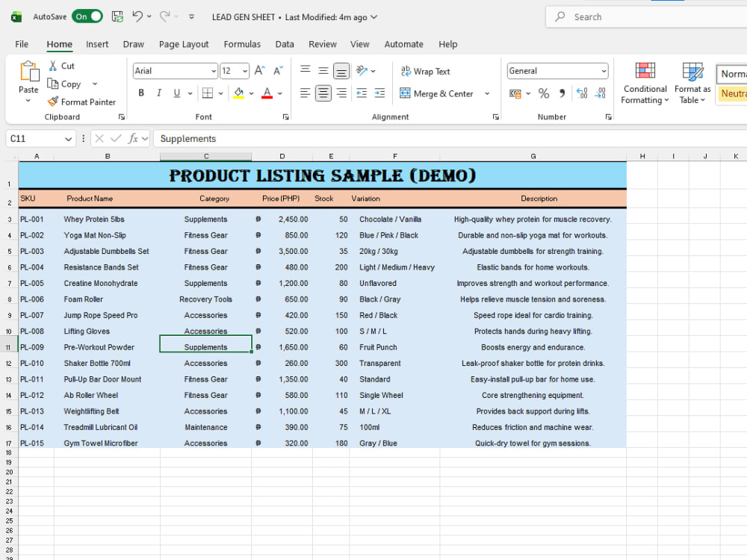This screenshot has height=560, width=747.
Task: Click the formula bar showing Supplements
Action: click(450, 139)
